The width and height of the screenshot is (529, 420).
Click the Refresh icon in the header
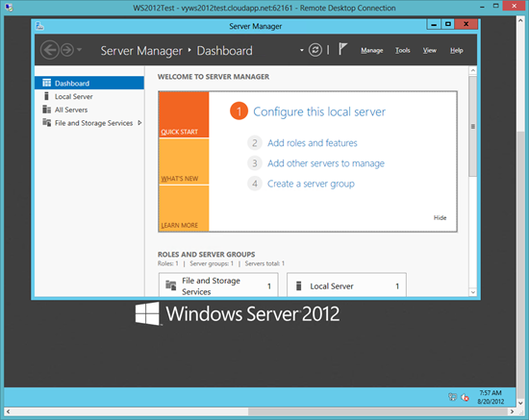315,50
